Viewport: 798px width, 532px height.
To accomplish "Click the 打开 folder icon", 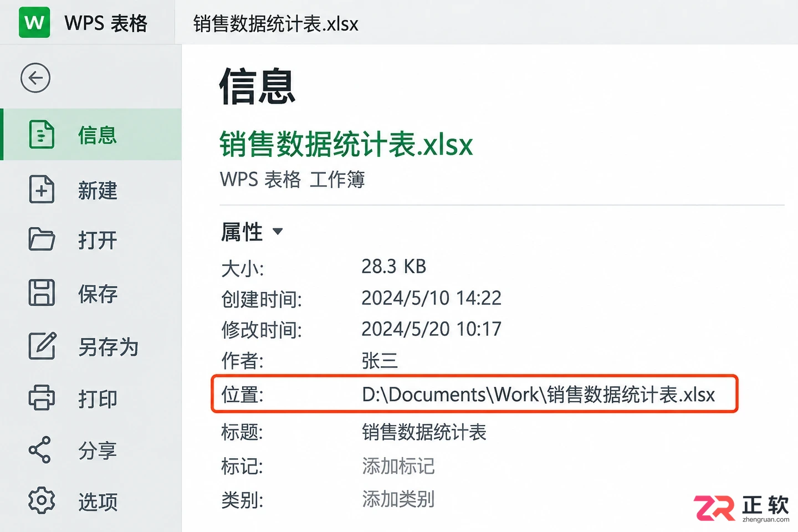I will tap(42, 239).
